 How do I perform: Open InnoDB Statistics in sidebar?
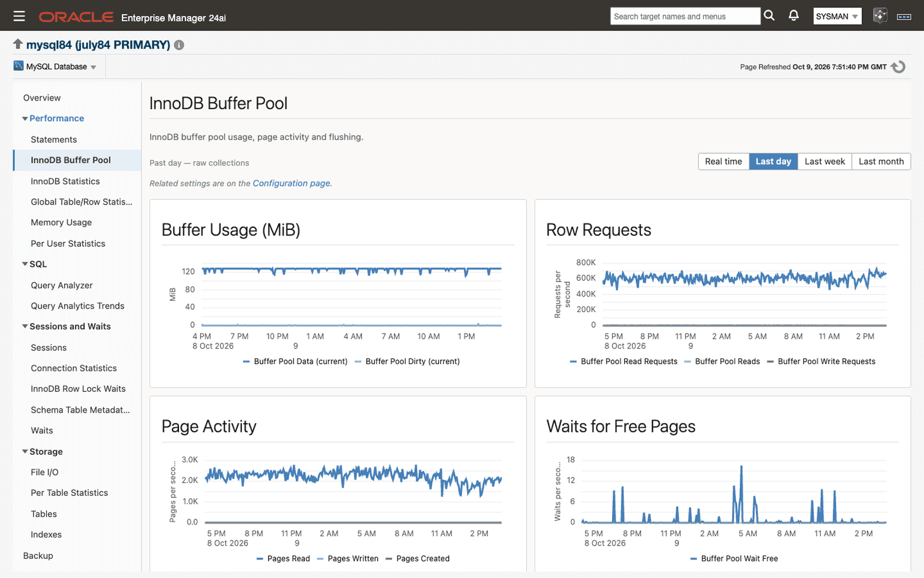(x=65, y=181)
